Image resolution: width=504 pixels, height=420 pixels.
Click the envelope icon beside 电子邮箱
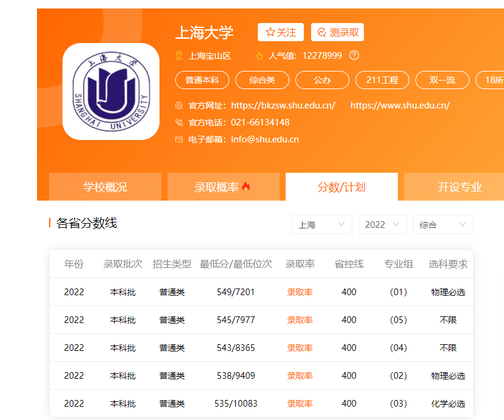(x=179, y=139)
